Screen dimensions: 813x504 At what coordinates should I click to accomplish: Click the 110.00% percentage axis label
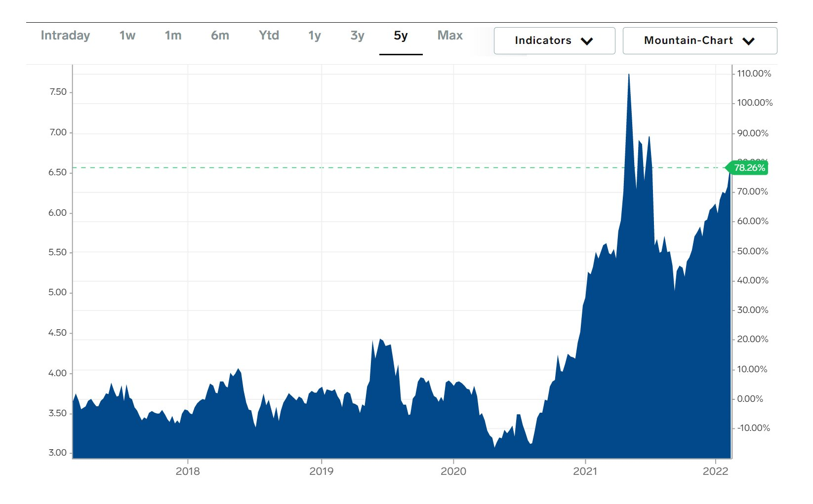[x=754, y=74]
